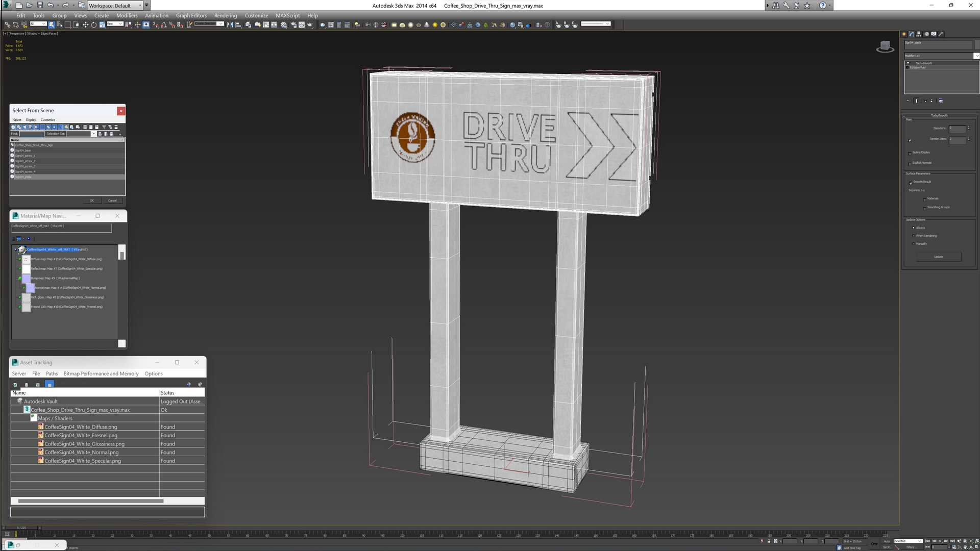Open the Material Editor icon
The height and width of the screenshot is (551, 980).
tap(284, 24)
